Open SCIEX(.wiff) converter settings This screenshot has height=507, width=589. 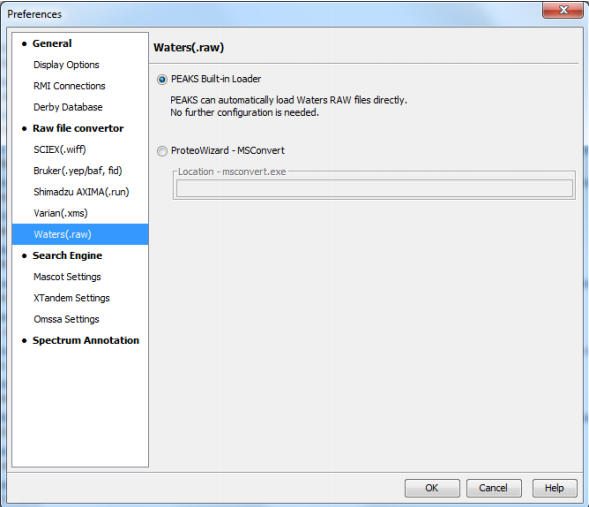pyautogui.click(x=60, y=149)
